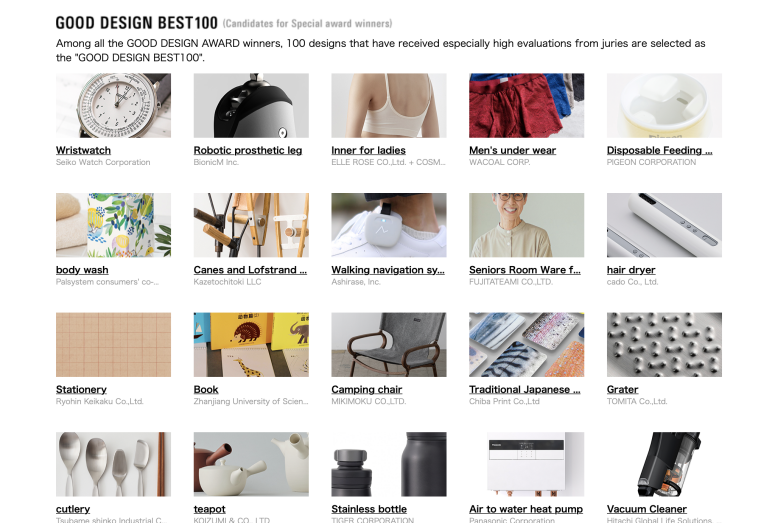Click the Book title link
This screenshot has width=775, height=523.
click(206, 390)
